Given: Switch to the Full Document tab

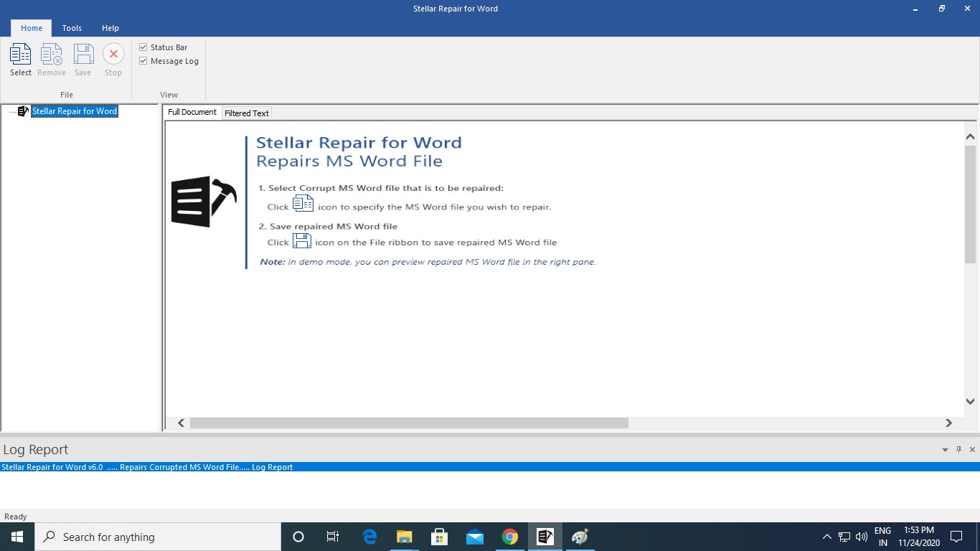Looking at the screenshot, I should coord(192,112).
